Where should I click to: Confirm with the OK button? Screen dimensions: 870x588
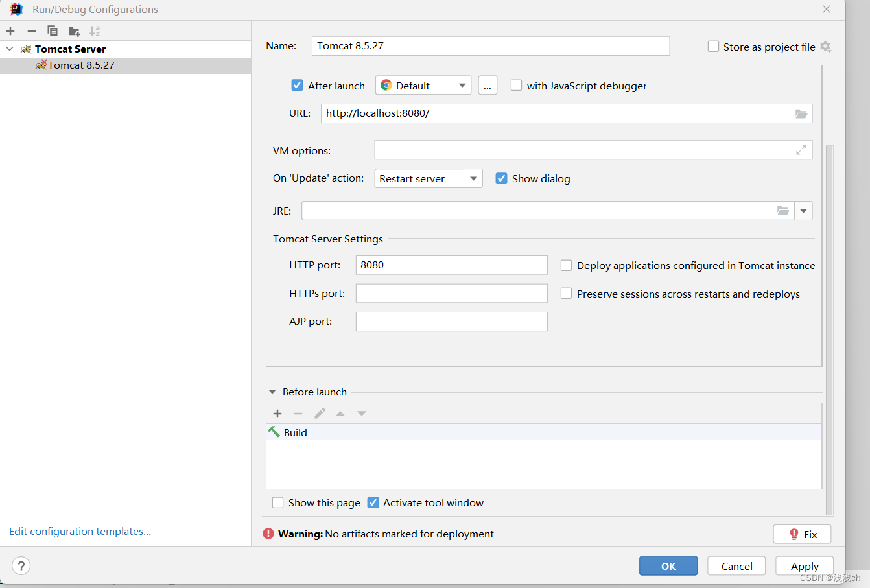click(668, 566)
